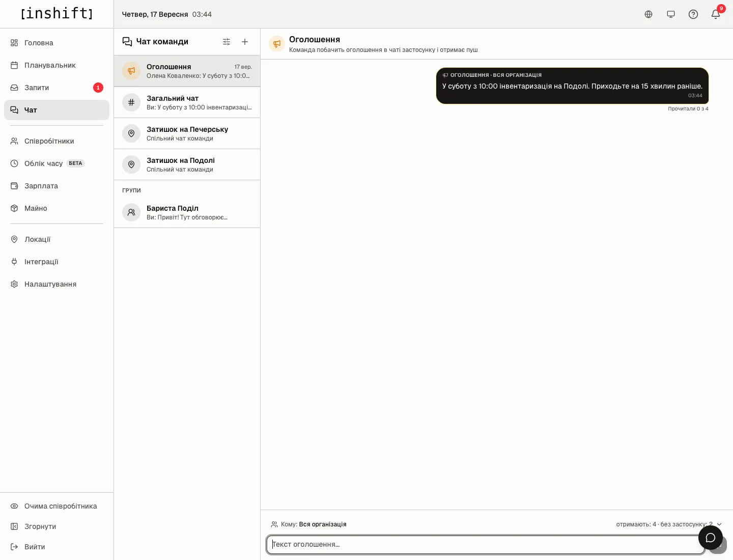Open Бариста Поділ group chat

click(x=187, y=212)
